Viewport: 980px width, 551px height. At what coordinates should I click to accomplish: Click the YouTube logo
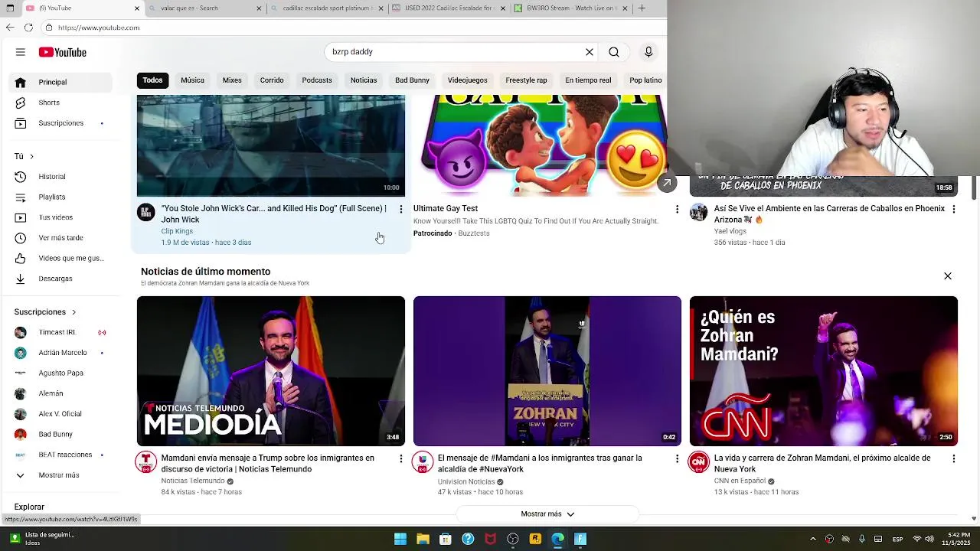coord(63,52)
